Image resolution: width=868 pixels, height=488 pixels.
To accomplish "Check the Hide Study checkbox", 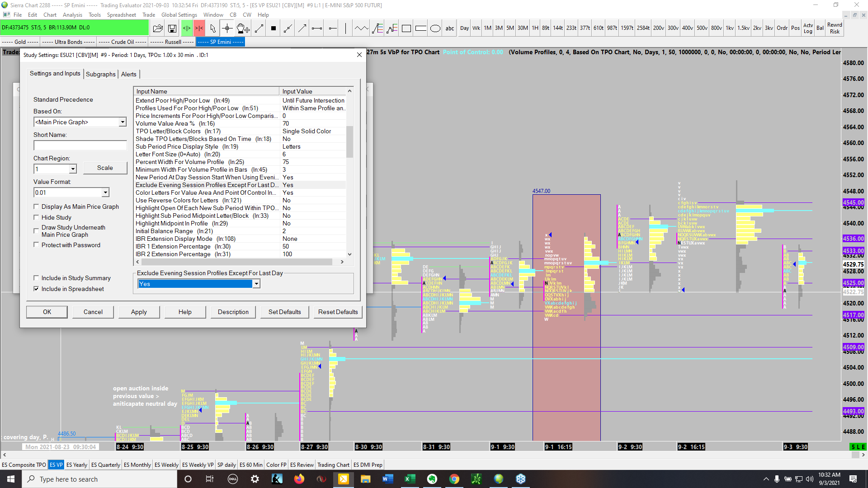I will pyautogui.click(x=36, y=217).
